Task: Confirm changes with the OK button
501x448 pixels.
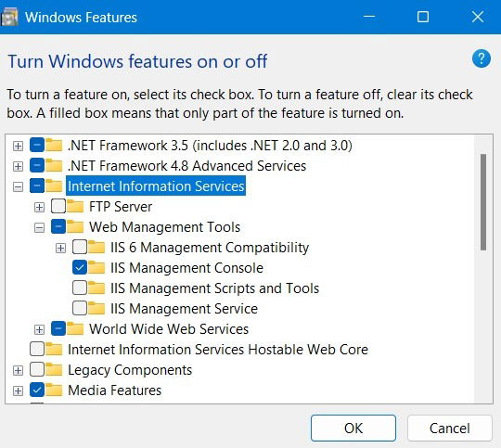Action: click(353, 429)
